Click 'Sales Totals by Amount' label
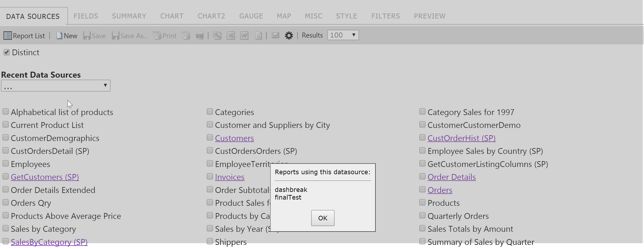The width and height of the screenshot is (644, 249). (470, 229)
